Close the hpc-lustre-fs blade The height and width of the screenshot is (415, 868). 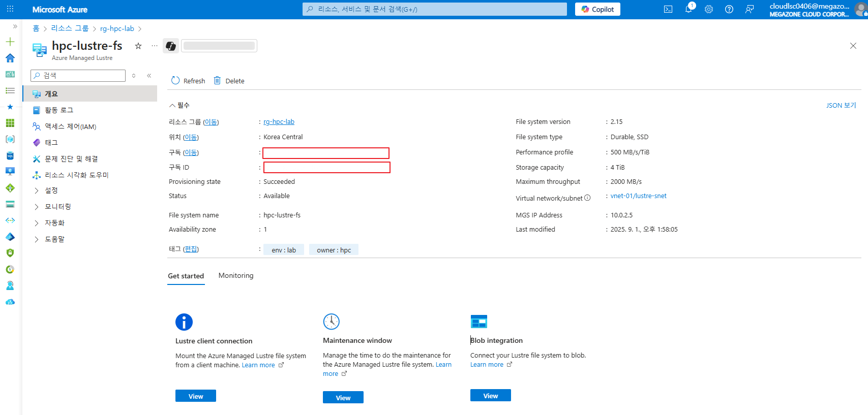853,46
